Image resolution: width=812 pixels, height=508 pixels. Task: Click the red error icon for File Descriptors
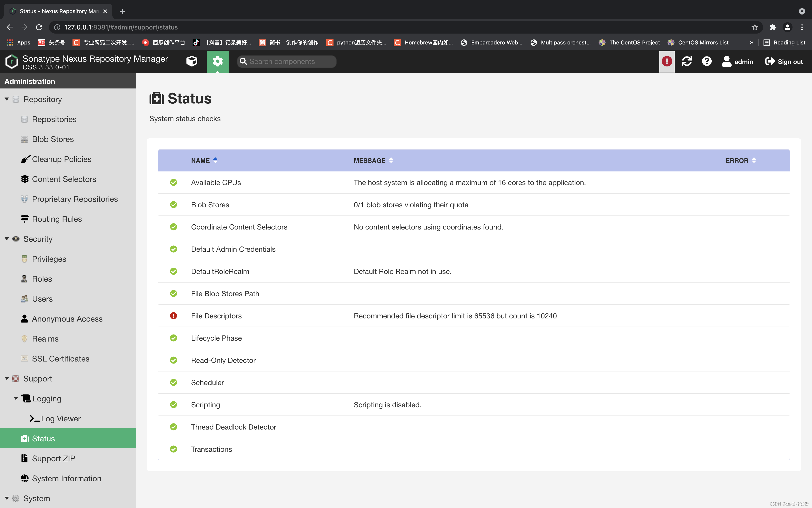pyautogui.click(x=174, y=316)
